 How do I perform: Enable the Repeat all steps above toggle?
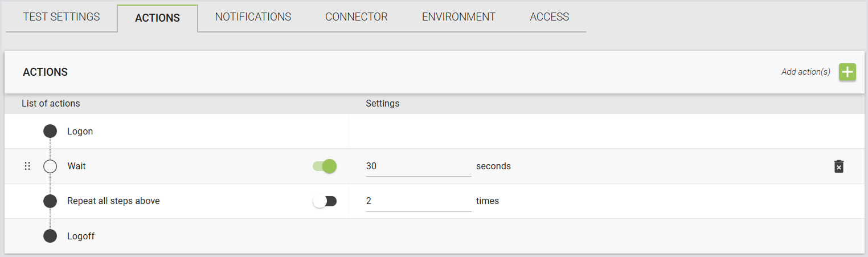tap(325, 201)
